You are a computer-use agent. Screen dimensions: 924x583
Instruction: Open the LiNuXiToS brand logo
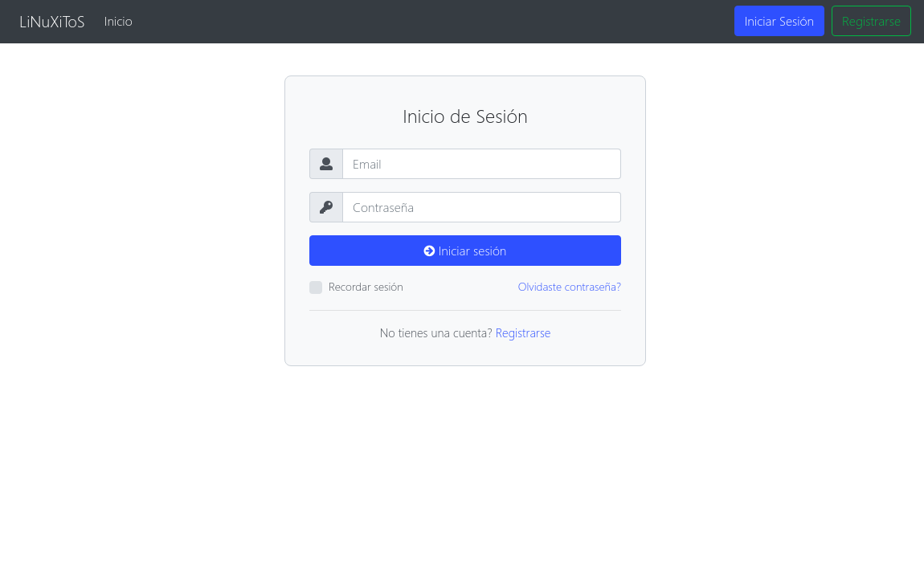pyautogui.click(x=52, y=22)
